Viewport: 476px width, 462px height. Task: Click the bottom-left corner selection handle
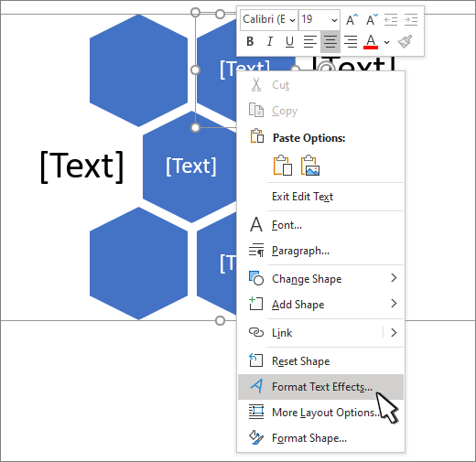coord(195,127)
